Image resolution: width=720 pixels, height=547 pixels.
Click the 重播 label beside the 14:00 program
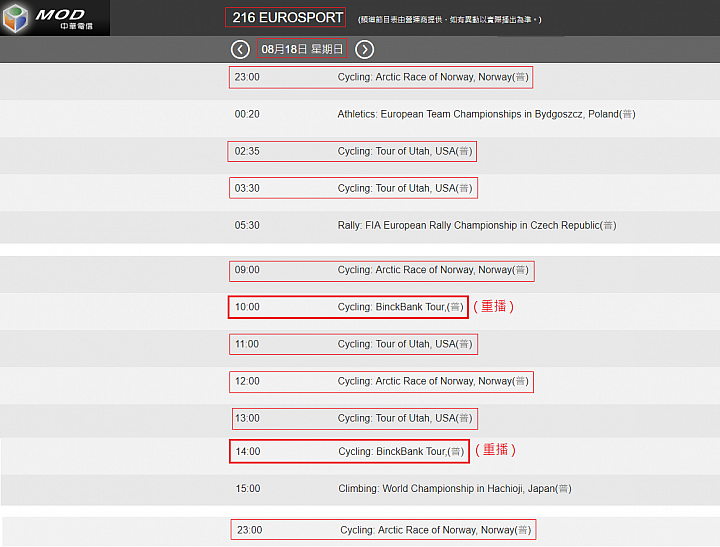(x=496, y=450)
